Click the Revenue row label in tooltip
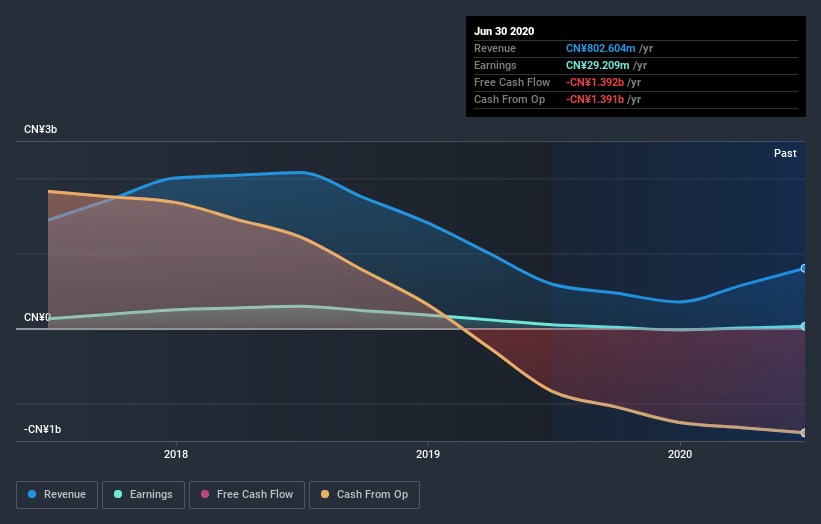The height and width of the screenshot is (524, 821). point(495,48)
